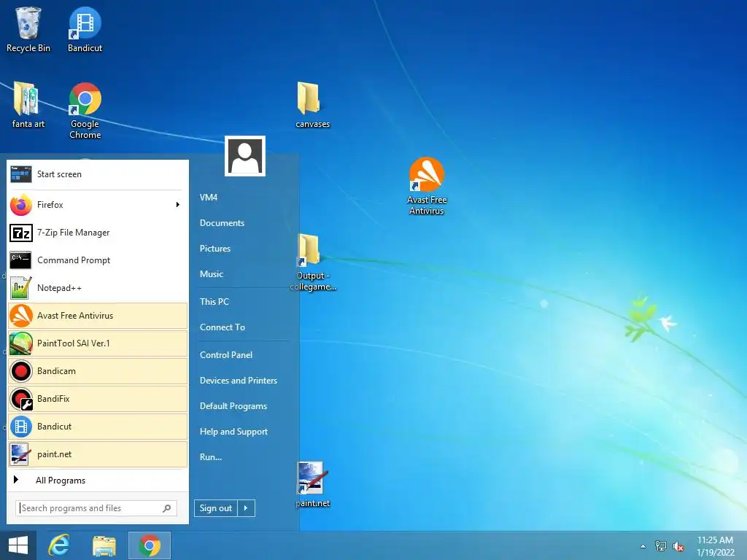Open the clock showing 11:25 AM
This screenshot has width=747, height=560.
(715, 546)
